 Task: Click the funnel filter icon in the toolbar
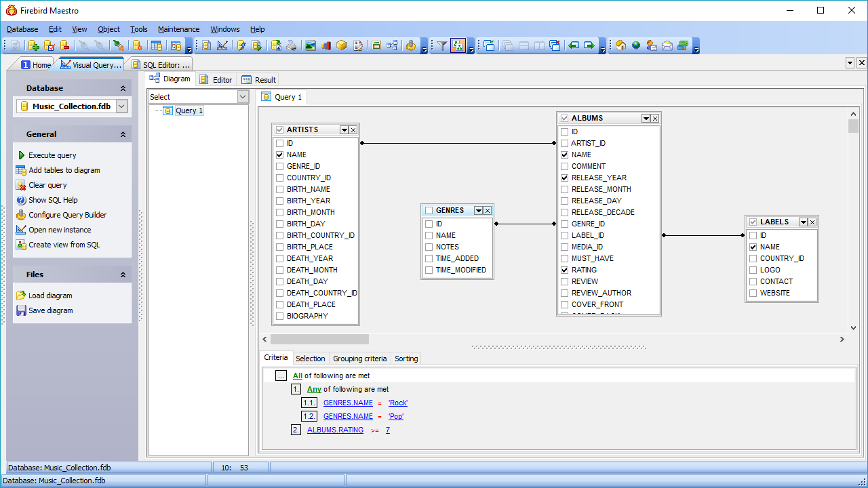[x=442, y=45]
